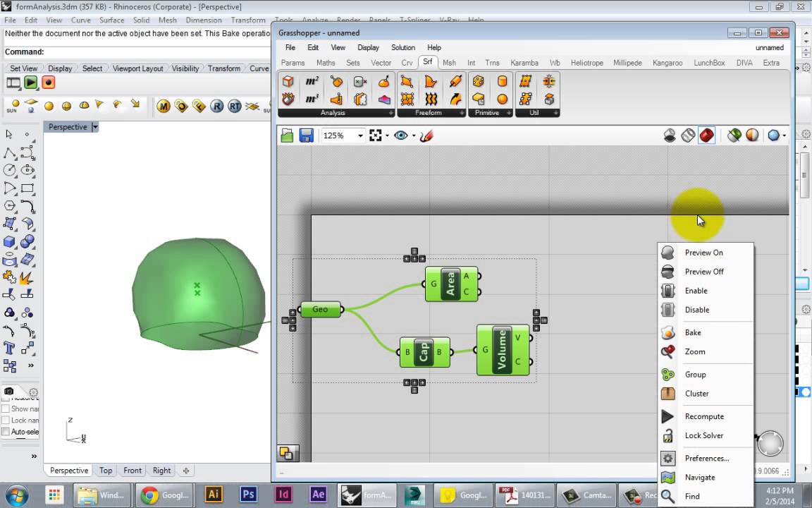Switch to the Srf component tab

(427, 61)
